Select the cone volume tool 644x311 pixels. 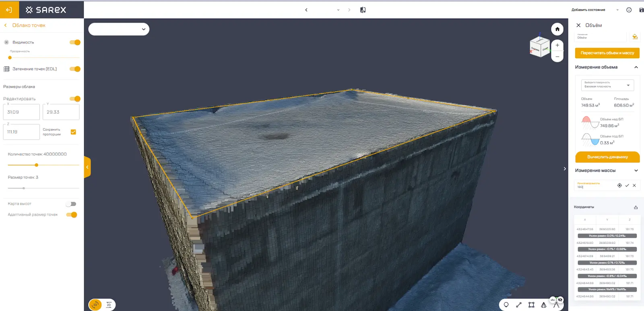coord(544,305)
